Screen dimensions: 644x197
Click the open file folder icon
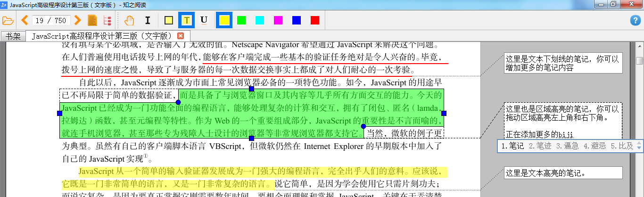coord(8,20)
